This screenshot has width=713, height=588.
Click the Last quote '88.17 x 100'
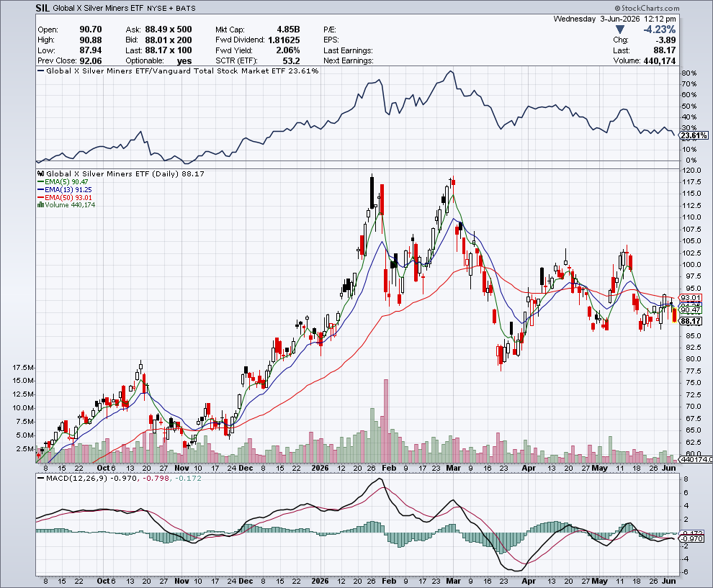tap(169, 50)
